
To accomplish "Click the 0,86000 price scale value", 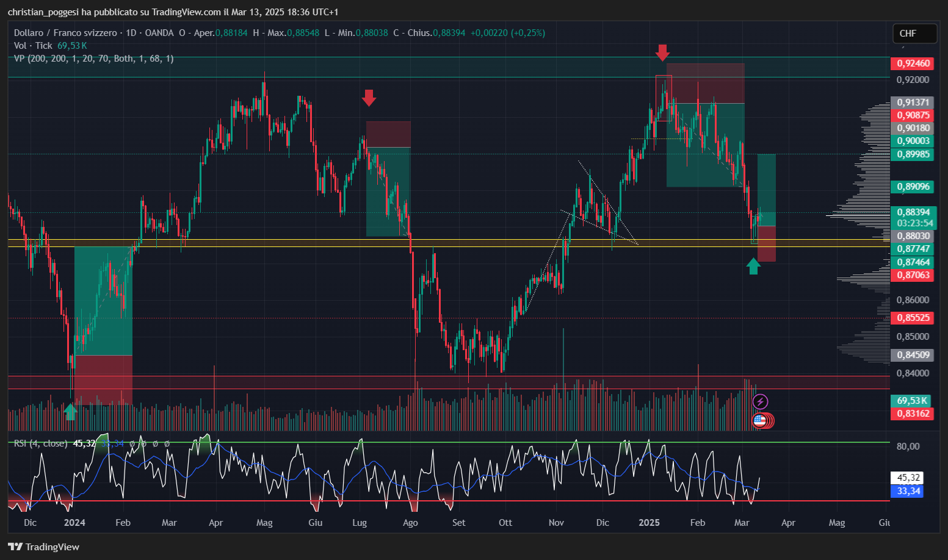I will pyautogui.click(x=913, y=300).
